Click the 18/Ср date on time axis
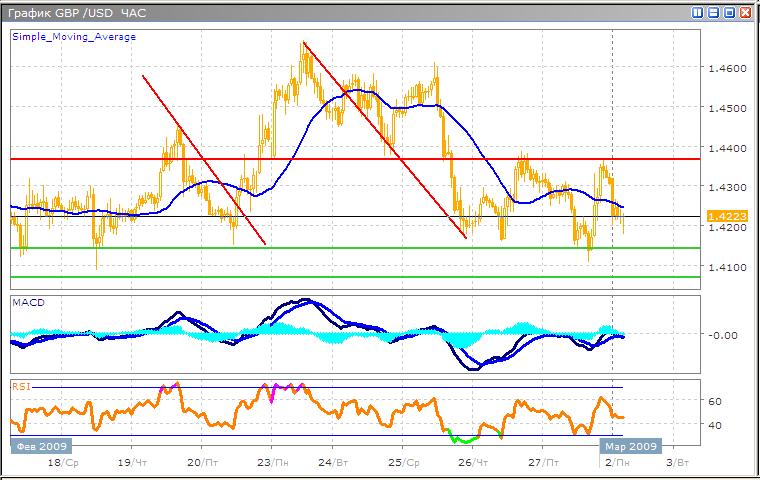 tap(61, 463)
